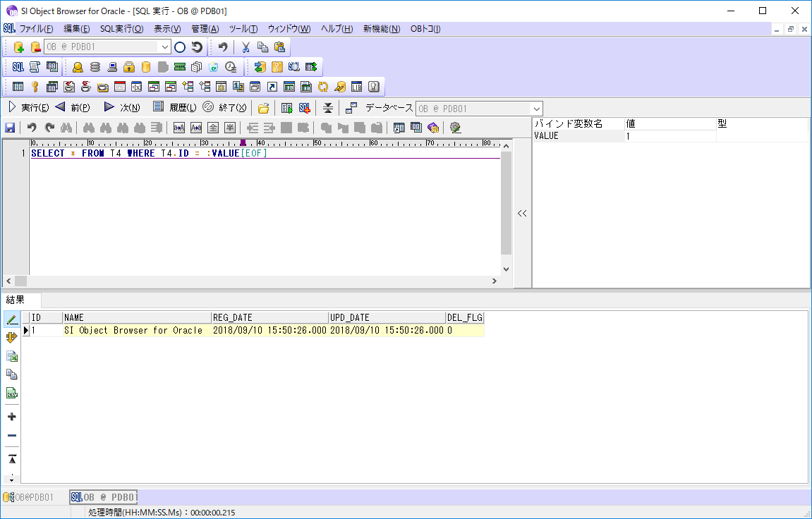812x519 pixels.
Task: Collapse bind variable panel with << button
Action: [522, 214]
